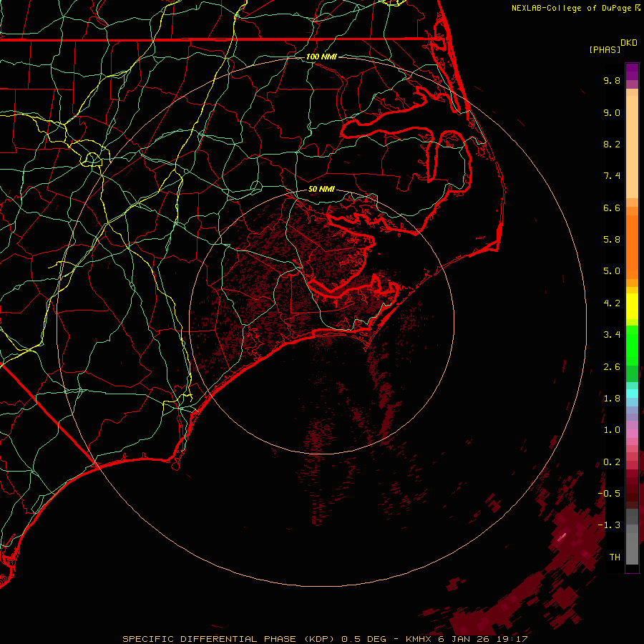Click the pink legend band near 1.0
The width and height of the screenshot is (644, 644).
coord(632,431)
